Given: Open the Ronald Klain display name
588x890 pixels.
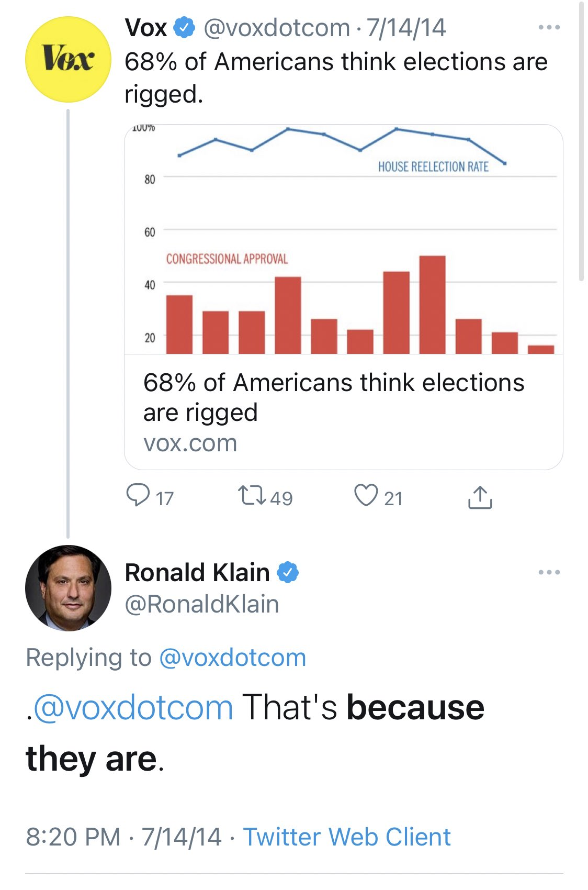Looking at the screenshot, I should pos(197,572).
